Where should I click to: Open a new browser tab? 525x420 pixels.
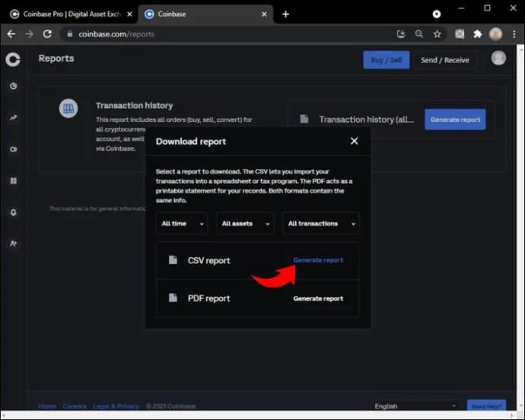[285, 14]
